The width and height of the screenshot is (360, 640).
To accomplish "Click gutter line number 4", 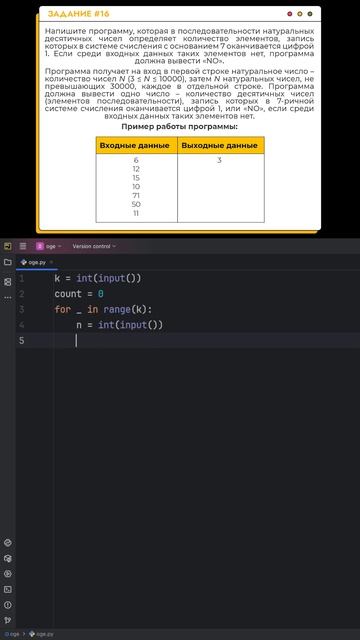I will 21,325.
